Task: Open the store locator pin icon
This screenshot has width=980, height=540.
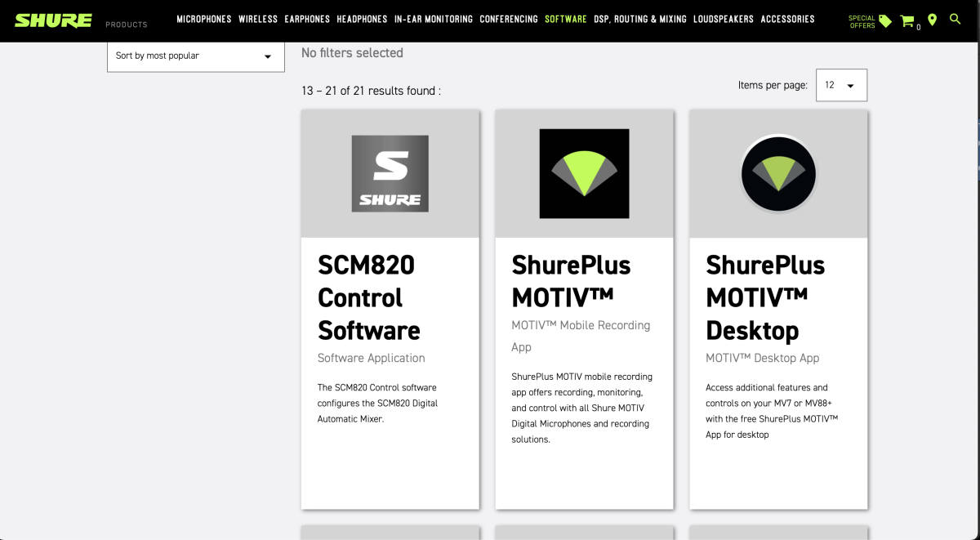Action: coord(932,20)
